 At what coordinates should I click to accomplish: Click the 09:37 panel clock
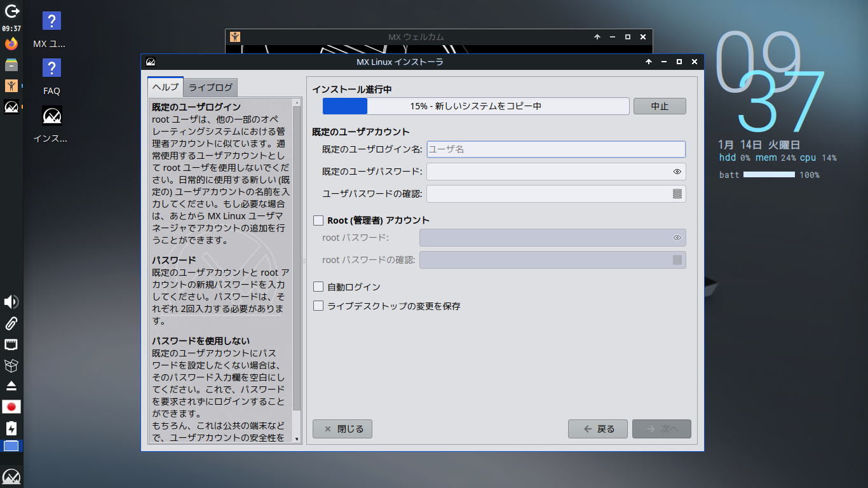point(11,28)
